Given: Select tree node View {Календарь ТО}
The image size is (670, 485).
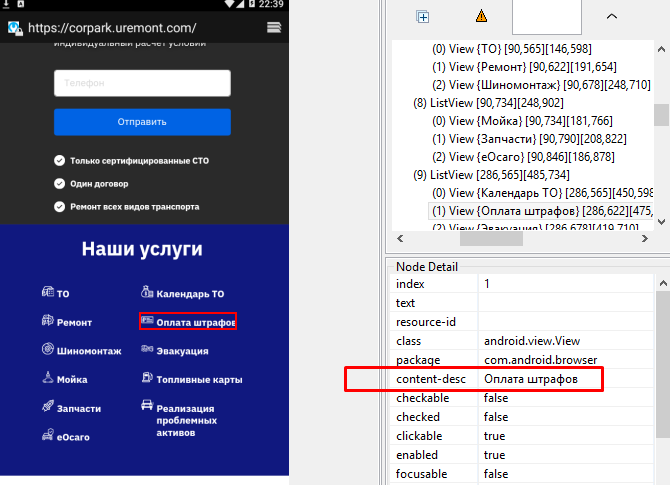Looking at the screenshot, I should (x=542, y=193).
